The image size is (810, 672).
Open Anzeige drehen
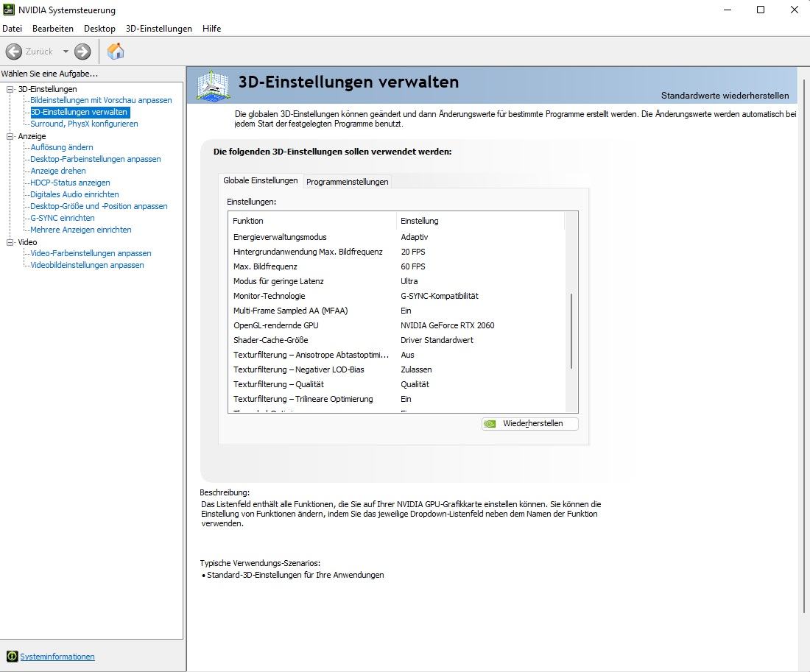pyautogui.click(x=58, y=171)
